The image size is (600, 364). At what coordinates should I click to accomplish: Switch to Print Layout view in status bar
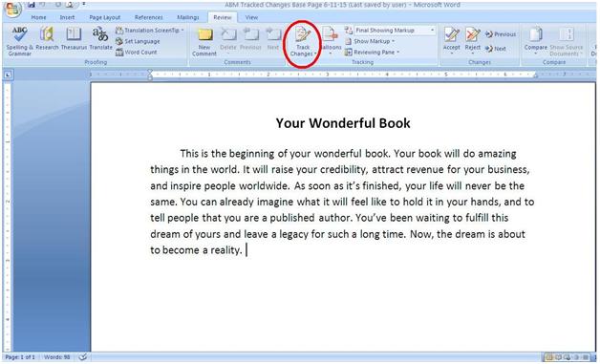pyautogui.click(x=548, y=357)
